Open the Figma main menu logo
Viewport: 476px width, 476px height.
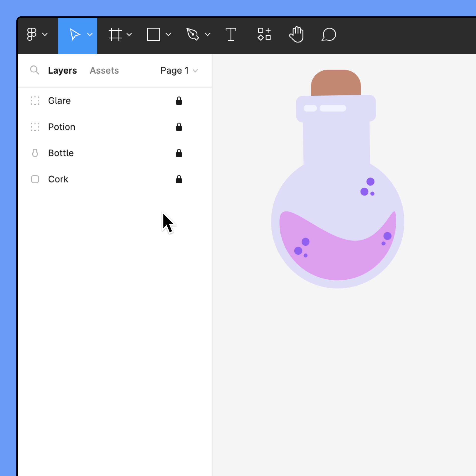31,34
